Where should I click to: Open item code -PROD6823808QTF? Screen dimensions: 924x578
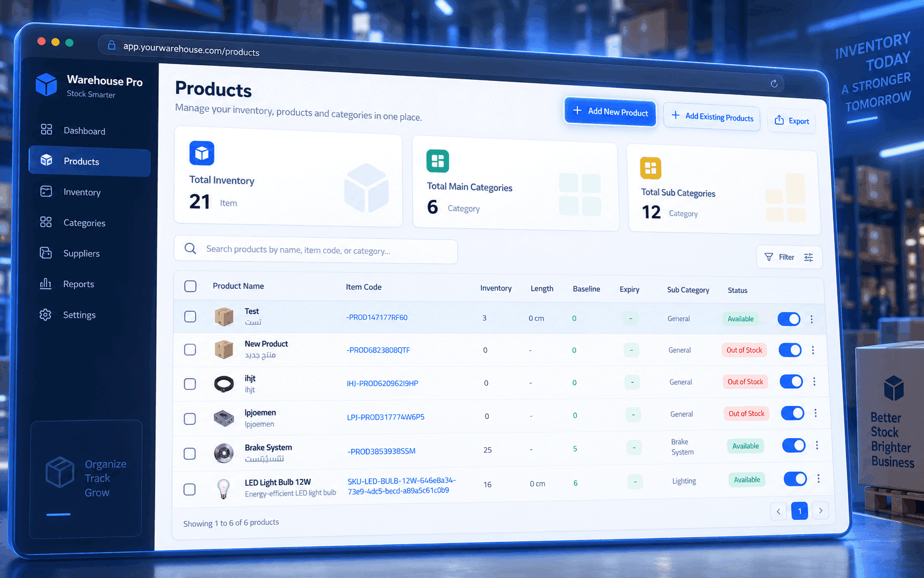(x=378, y=350)
